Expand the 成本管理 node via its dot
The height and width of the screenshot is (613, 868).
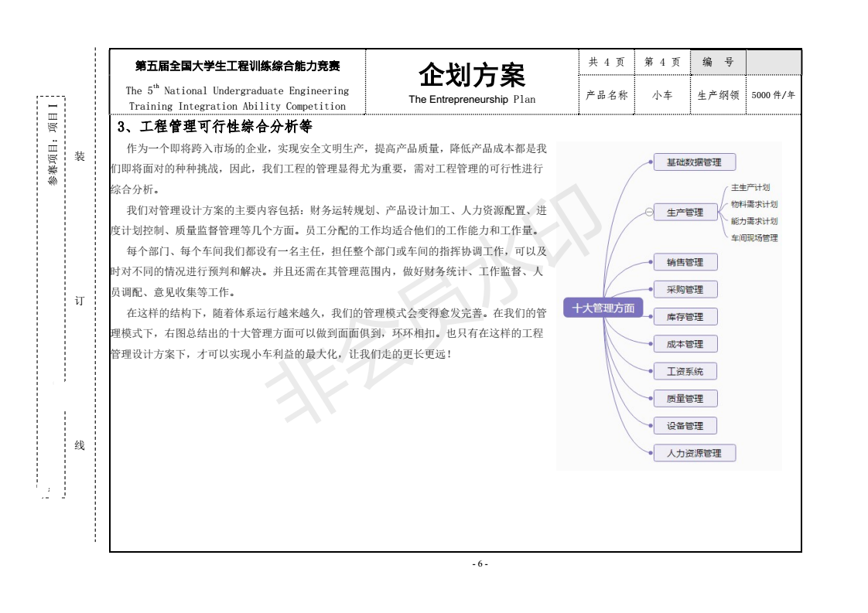click(650, 343)
